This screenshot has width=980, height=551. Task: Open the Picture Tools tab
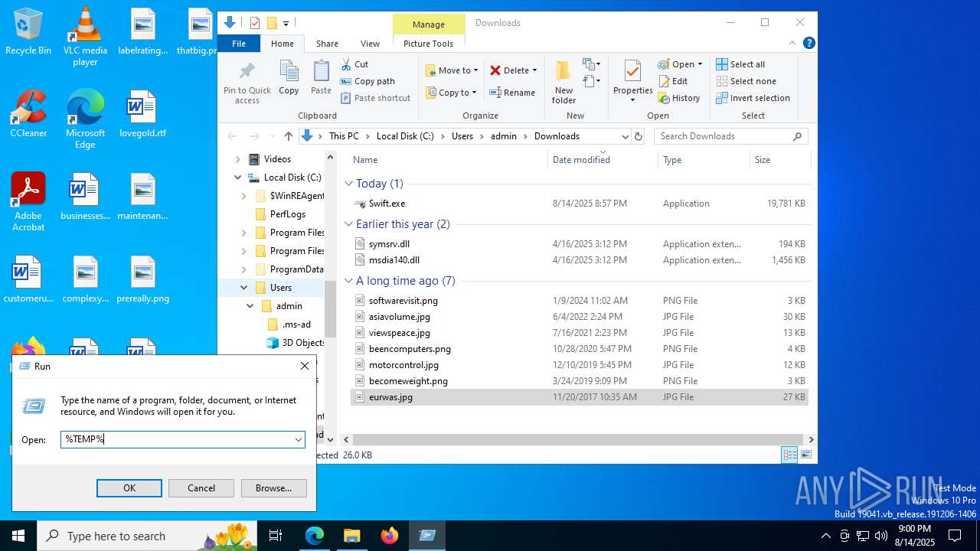428,44
